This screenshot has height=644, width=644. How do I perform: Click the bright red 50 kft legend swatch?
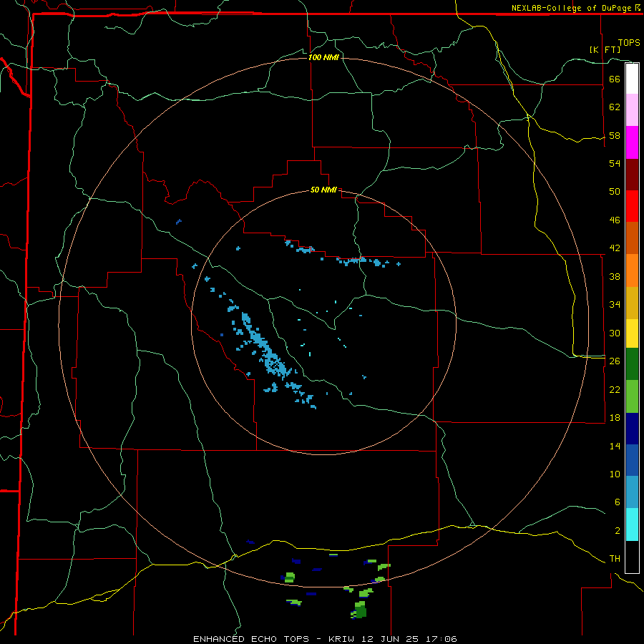click(632, 206)
